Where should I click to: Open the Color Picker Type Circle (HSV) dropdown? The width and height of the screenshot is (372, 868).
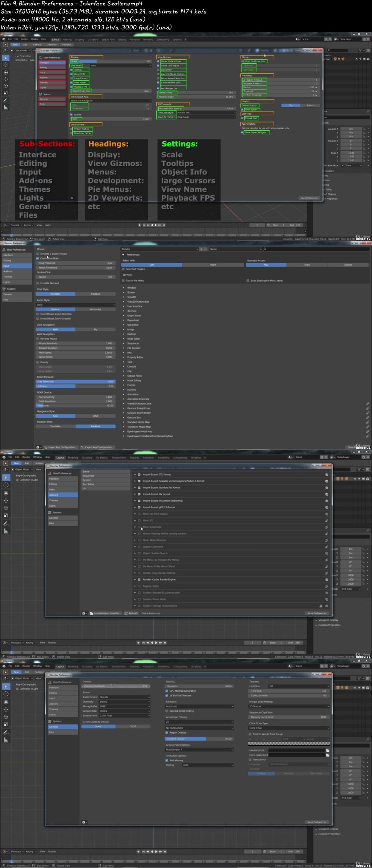click(x=289, y=728)
